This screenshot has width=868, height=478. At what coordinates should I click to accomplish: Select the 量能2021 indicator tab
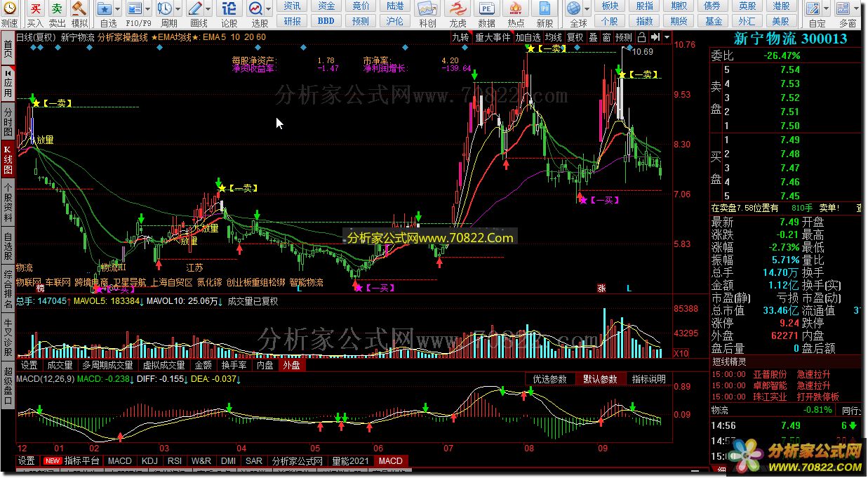click(350, 461)
